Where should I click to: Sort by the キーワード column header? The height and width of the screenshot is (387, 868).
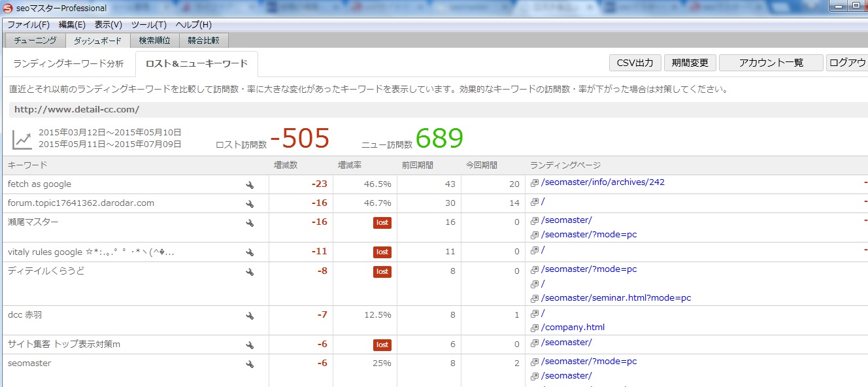[27, 165]
